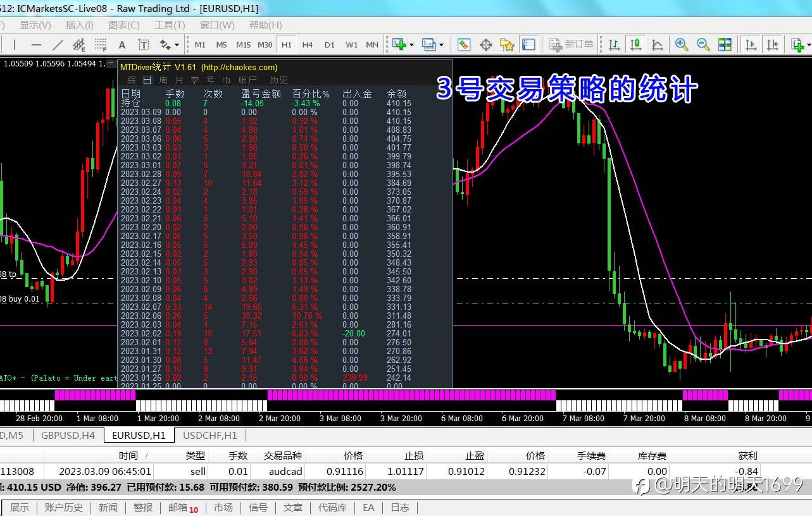Viewport: 812px width, 516px height.
Task: Open the 账户历史 terminal tab
Action: (x=64, y=507)
